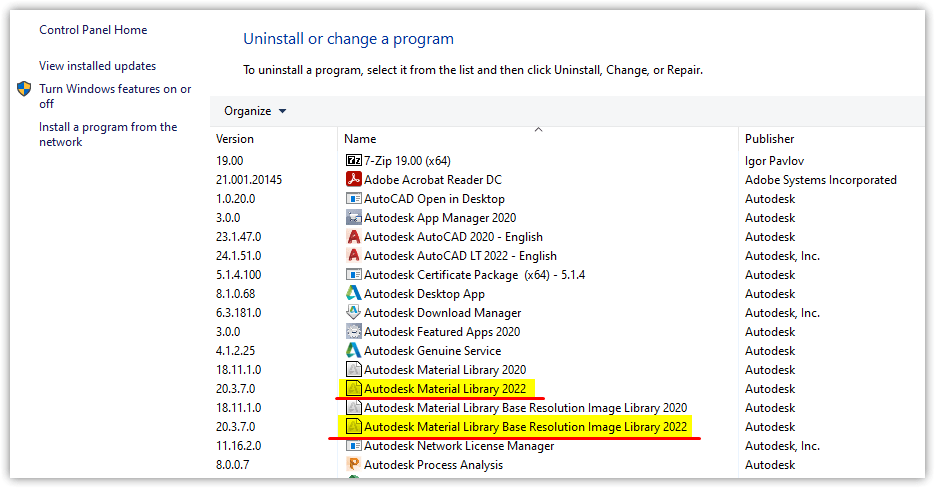Click version 19.00 cell
The height and width of the screenshot is (488, 935).
coord(230,161)
